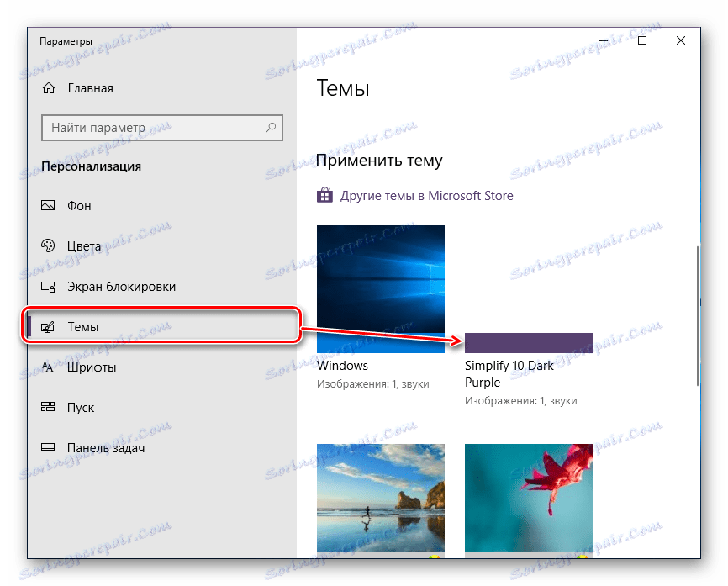Click the Темы paint roller icon

pyautogui.click(x=50, y=326)
